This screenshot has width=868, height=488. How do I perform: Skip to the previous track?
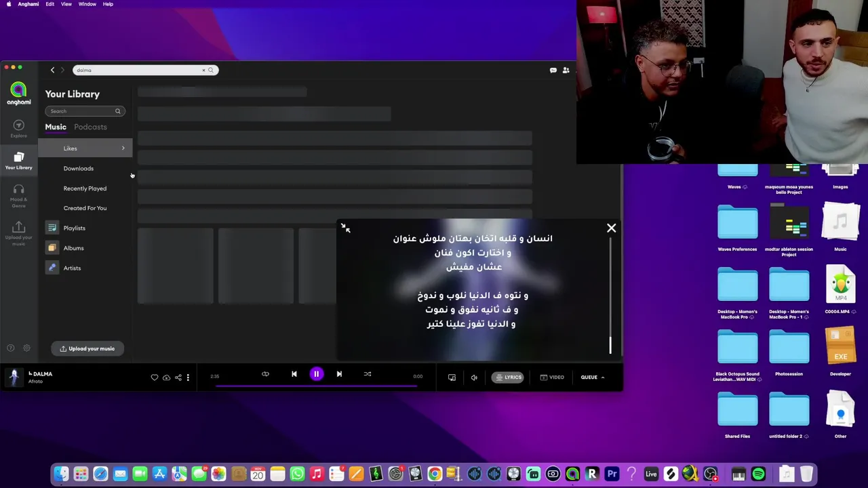point(294,374)
